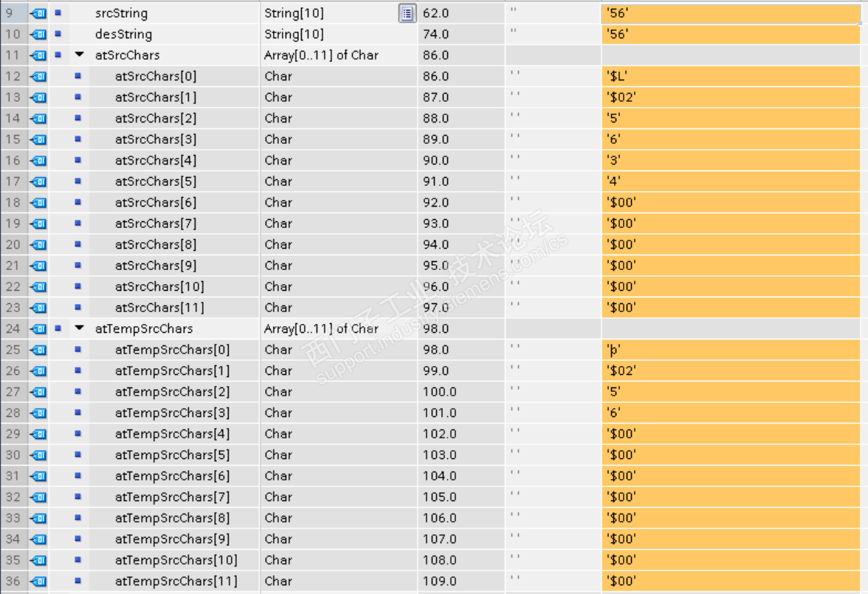The width and height of the screenshot is (868, 594).
Task: Click the tag icon in row 24
Action: coord(38,329)
